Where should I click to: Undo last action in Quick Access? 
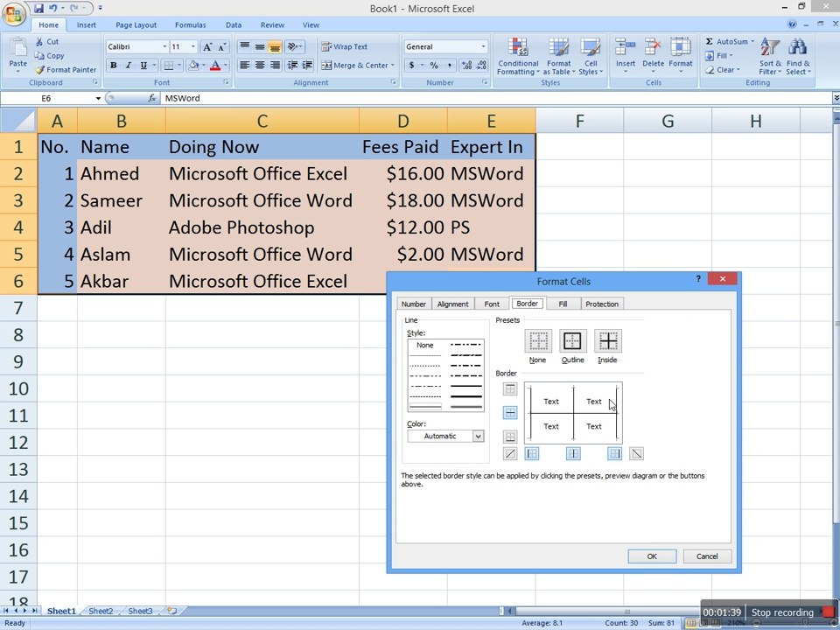(52, 8)
